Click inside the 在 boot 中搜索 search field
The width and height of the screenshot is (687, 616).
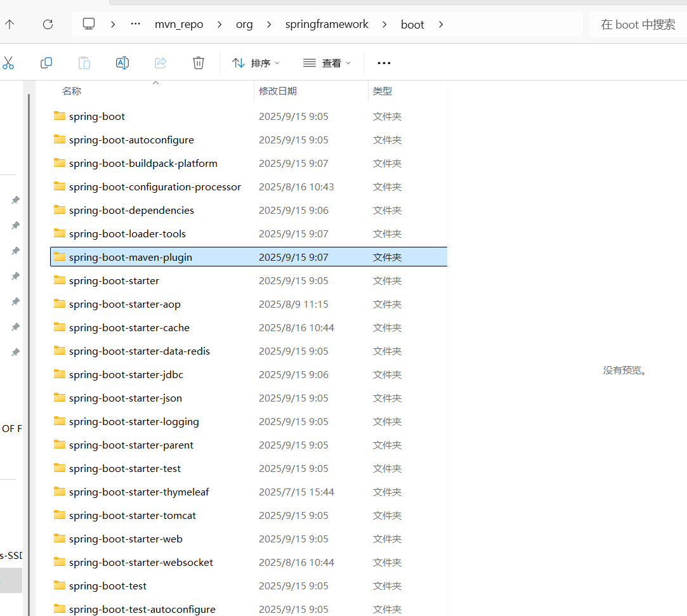click(x=638, y=24)
